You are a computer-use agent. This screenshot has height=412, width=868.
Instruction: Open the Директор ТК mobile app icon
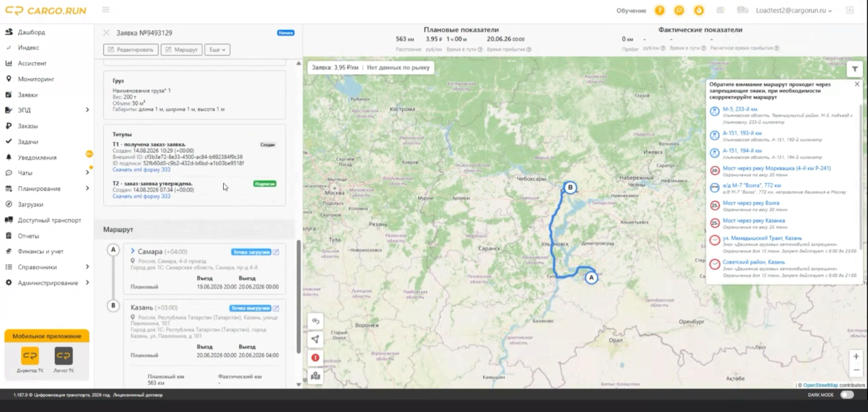[30, 356]
